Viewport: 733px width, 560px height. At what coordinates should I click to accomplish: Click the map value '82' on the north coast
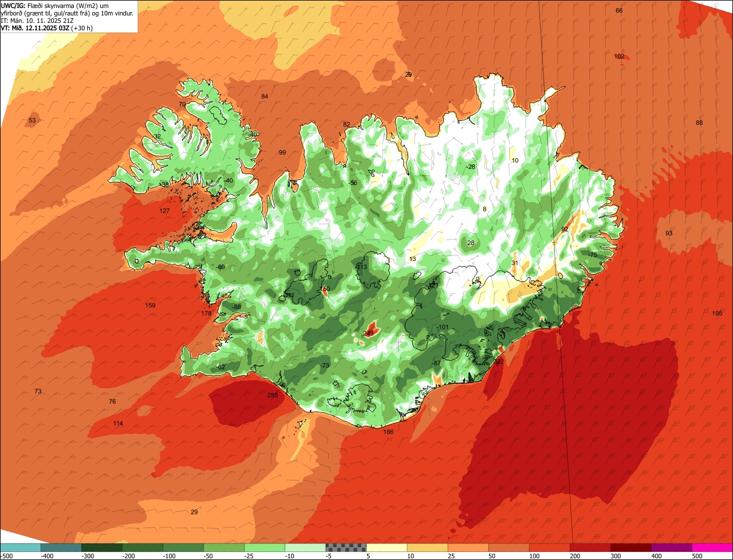346,124
